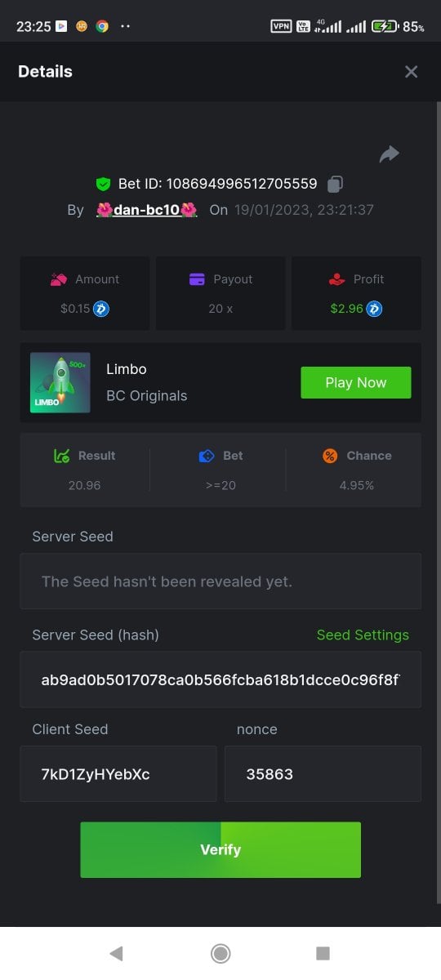Click the Server Seed unrevealed field
441x980 pixels.
220,581
